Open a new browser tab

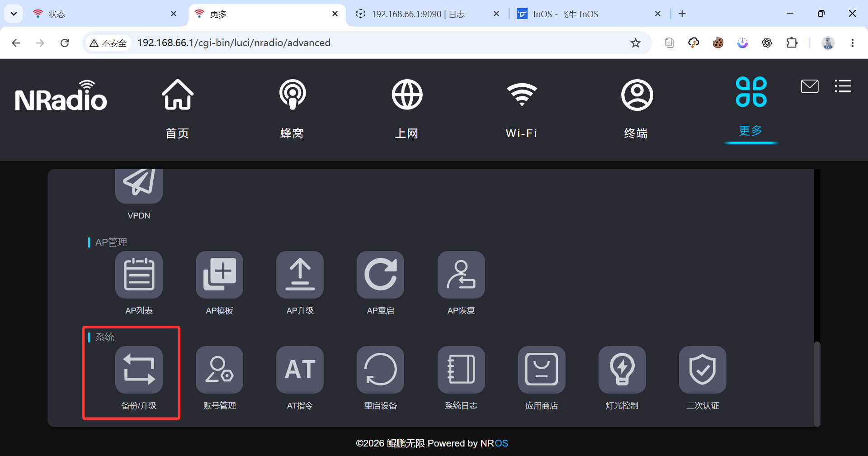tap(682, 14)
